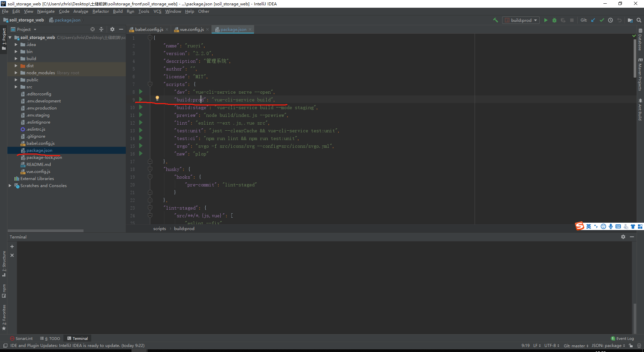Click the Sogou voice input microphone
644x352 pixels.
point(611,226)
